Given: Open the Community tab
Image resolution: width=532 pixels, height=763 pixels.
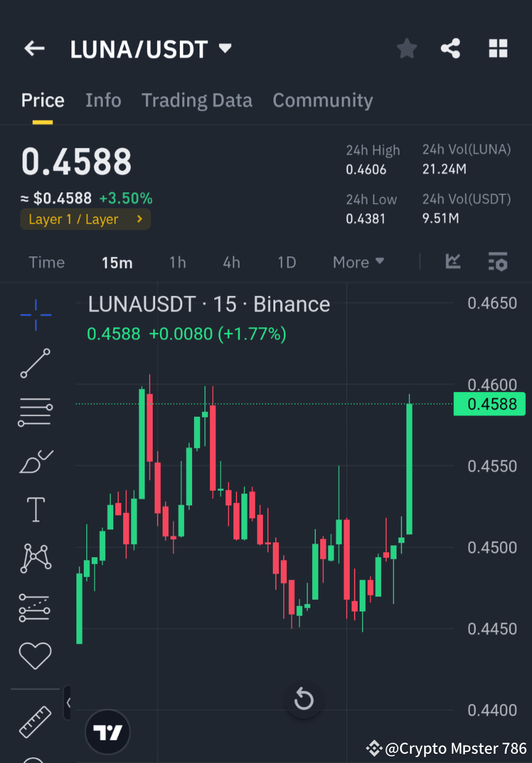Looking at the screenshot, I should pyautogui.click(x=323, y=100).
